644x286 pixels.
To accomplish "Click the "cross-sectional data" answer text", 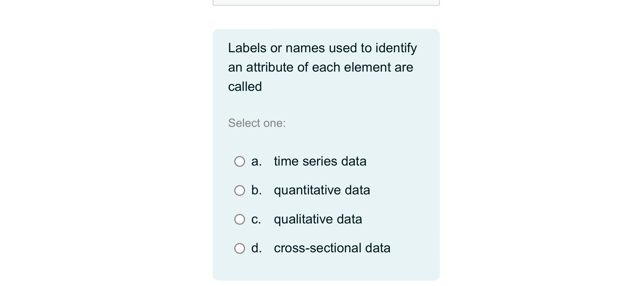I will tap(332, 248).
